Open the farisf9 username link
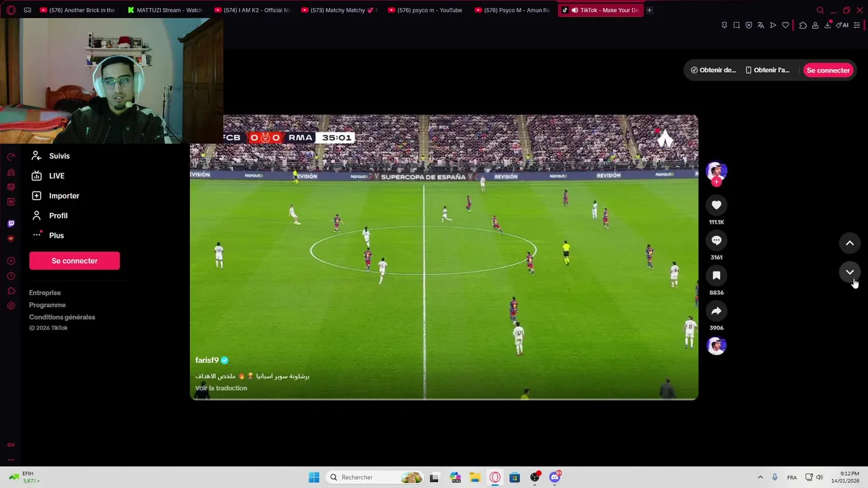The image size is (868, 488). coord(207,360)
